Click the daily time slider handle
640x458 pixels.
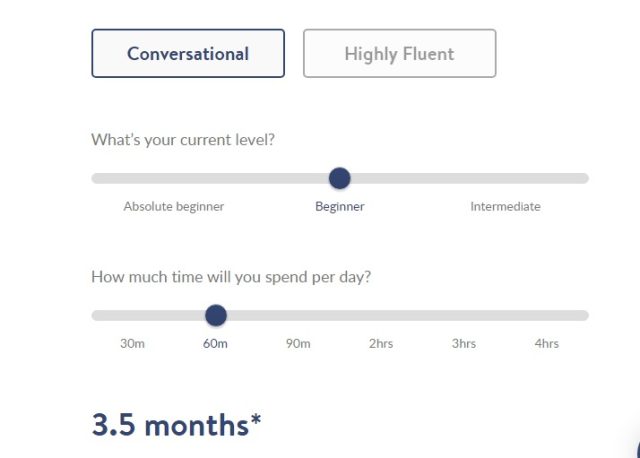pyautogui.click(x=216, y=316)
